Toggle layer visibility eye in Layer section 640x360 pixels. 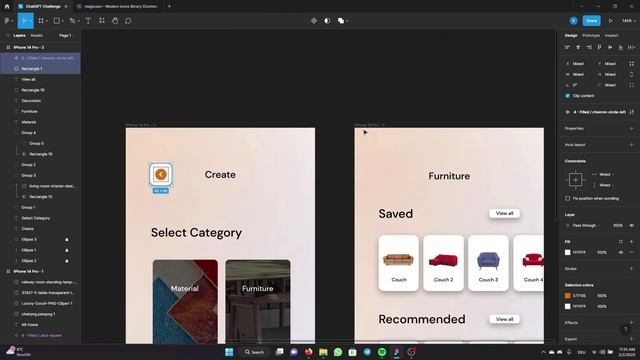[x=631, y=225]
